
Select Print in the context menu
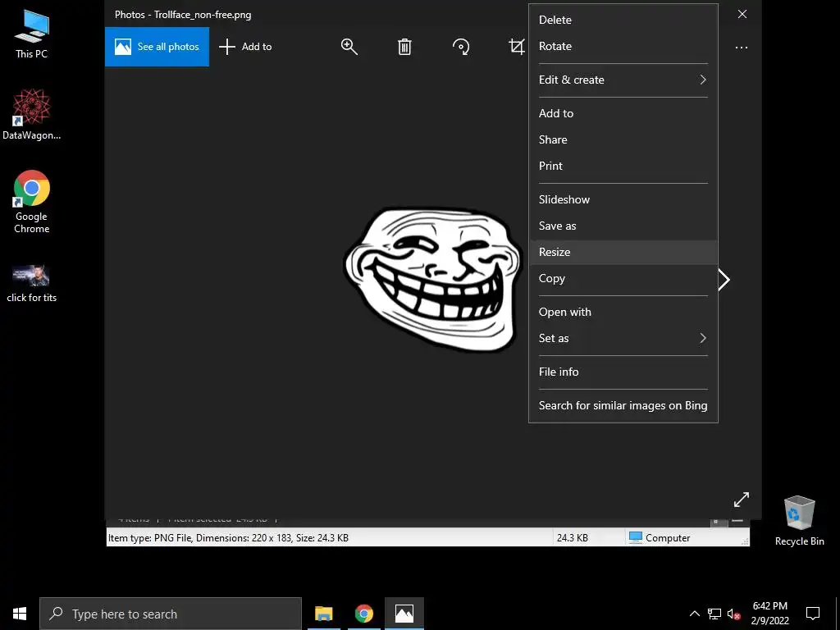pyautogui.click(x=623, y=166)
